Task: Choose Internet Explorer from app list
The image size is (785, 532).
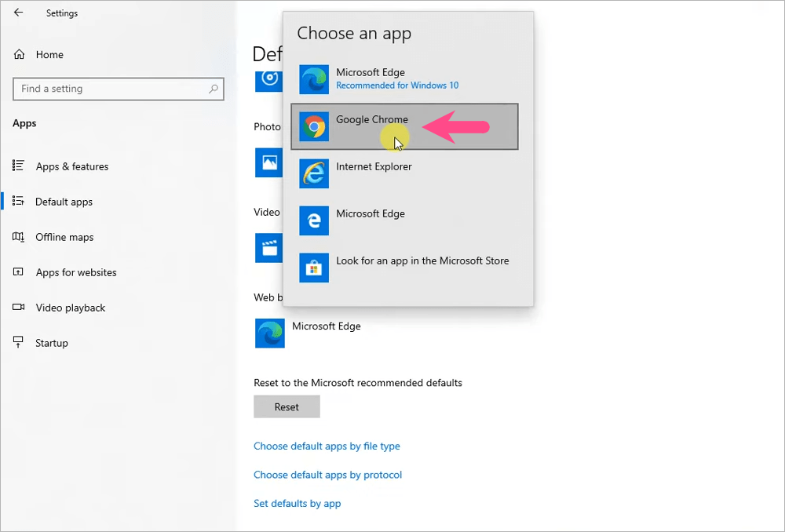Action: [404, 173]
